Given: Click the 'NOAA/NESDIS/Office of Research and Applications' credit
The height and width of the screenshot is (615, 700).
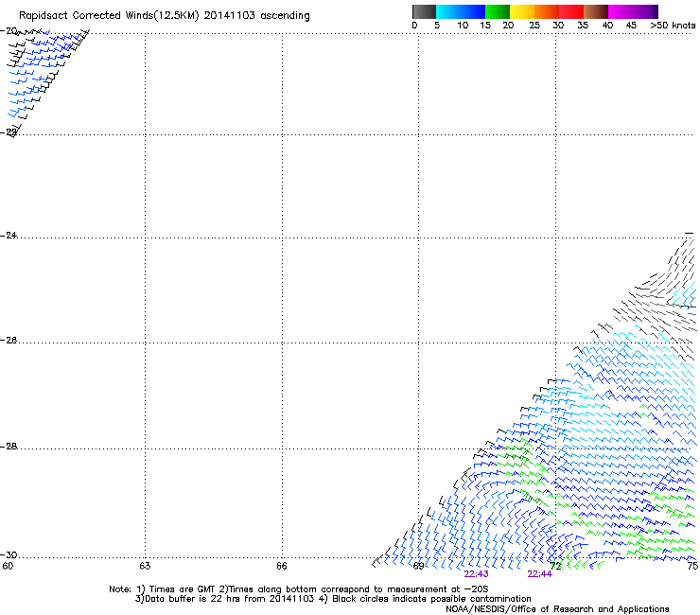Looking at the screenshot, I should click(x=557, y=608).
